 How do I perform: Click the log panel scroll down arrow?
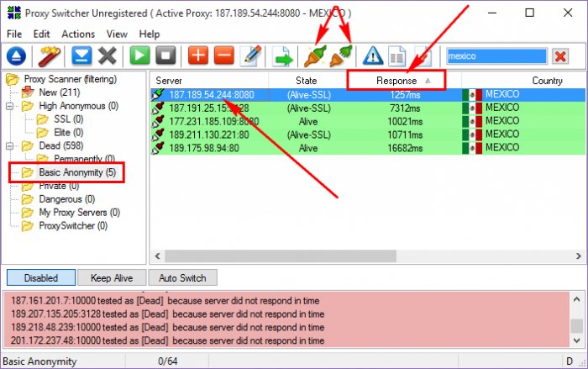(577, 341)
